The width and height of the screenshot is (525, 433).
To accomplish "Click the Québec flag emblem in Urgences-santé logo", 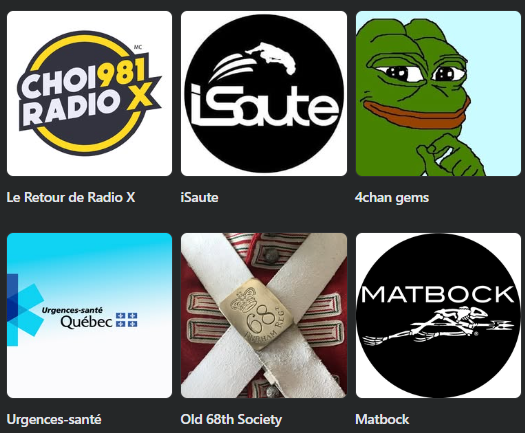I will (x=127, y=320).
